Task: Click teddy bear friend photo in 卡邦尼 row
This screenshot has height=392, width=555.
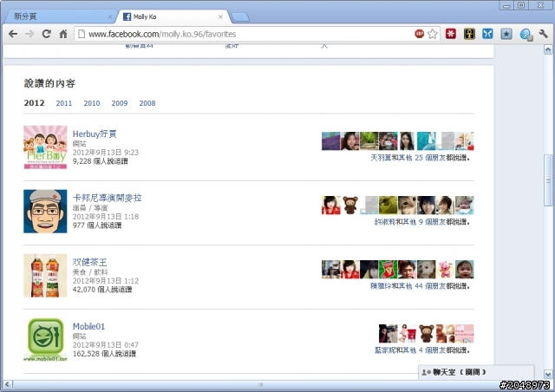Action: point(350,205)
